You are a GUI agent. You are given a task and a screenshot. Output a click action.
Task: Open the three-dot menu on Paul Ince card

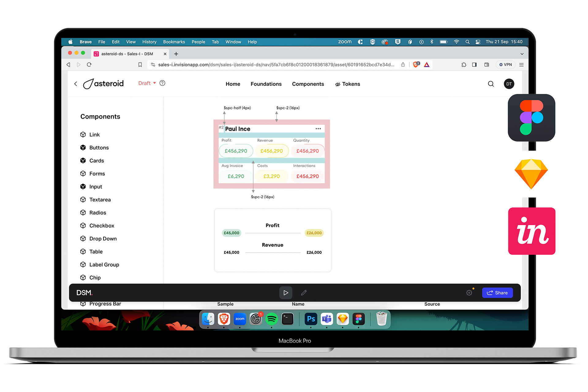tap(318, 129)
